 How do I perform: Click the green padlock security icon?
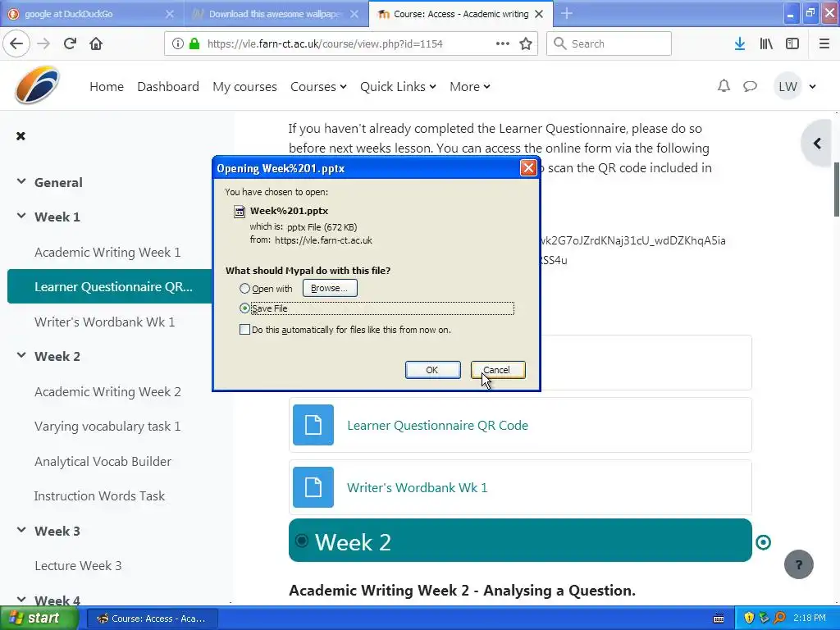pyautogui.click(x=194, y=43)
